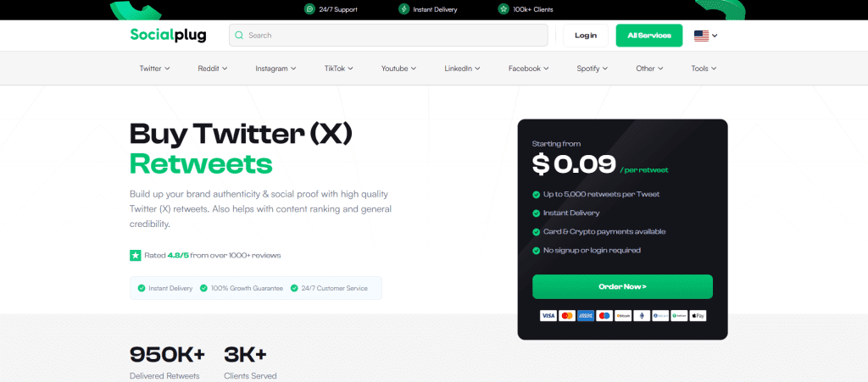Focus the Search input field
The image size is (868, 382).
[388, 36]
